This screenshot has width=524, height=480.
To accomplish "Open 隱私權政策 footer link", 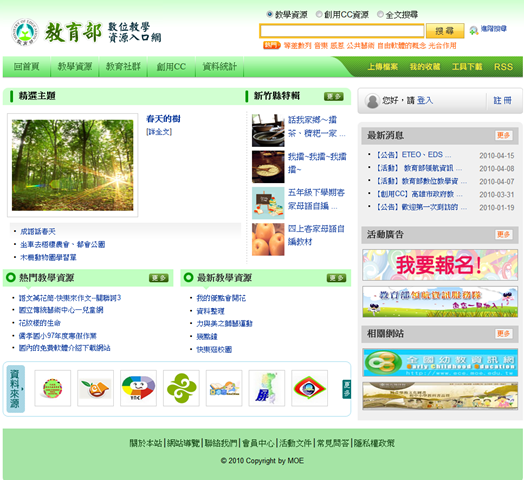I will 374,443.
